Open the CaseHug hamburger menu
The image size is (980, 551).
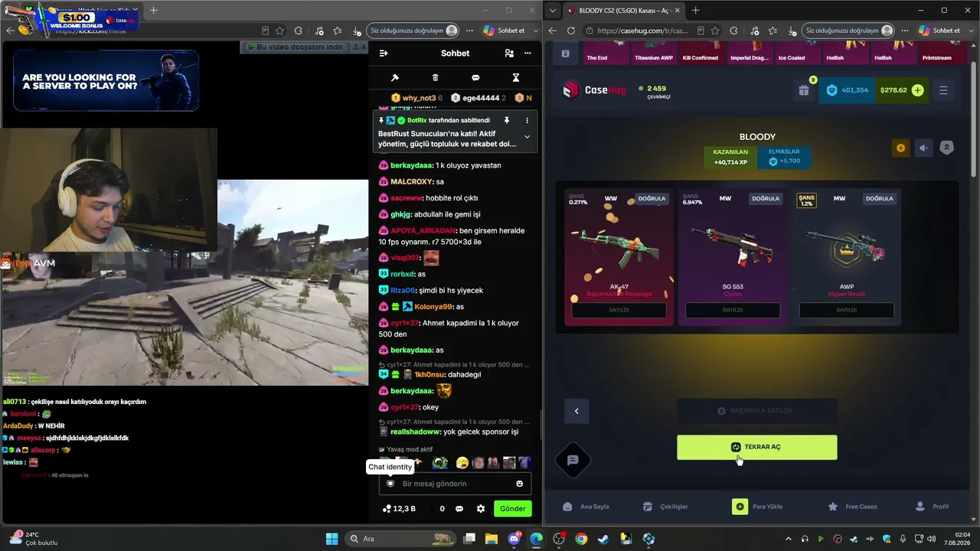(x=943, y=90)
